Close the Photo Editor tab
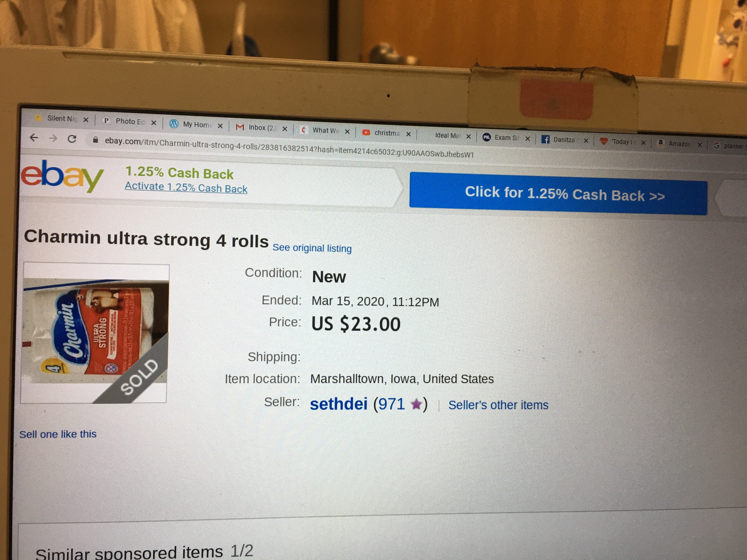Viewport: 747px width, 560px height. pos(154,123)
